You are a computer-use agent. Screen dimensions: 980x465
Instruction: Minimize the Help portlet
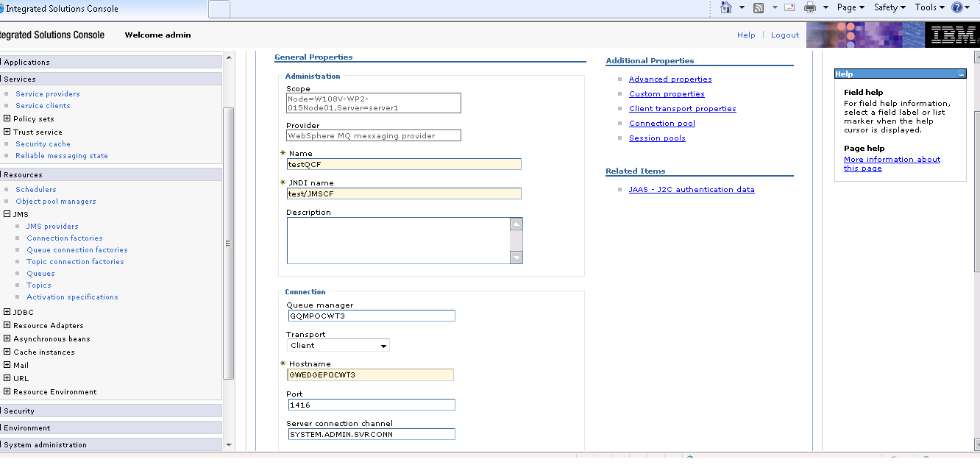[960, 74]
